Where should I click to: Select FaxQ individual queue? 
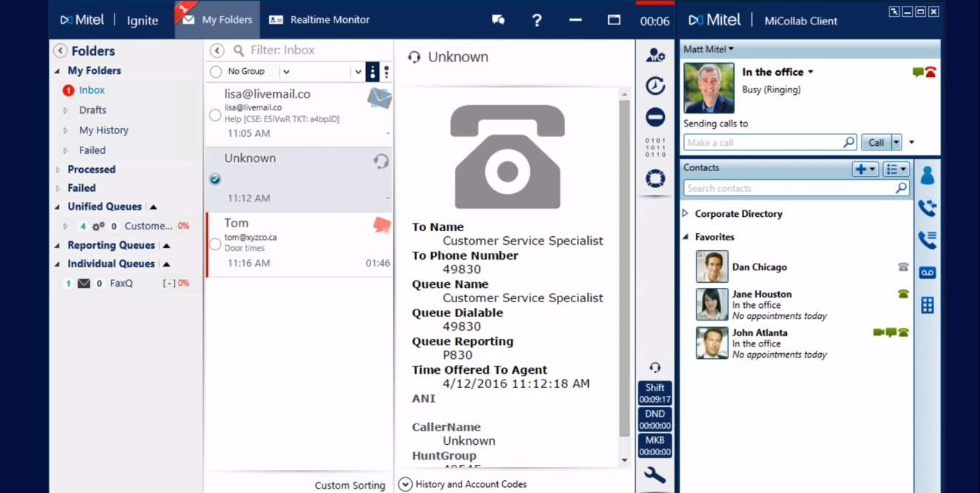click(121, 284)
